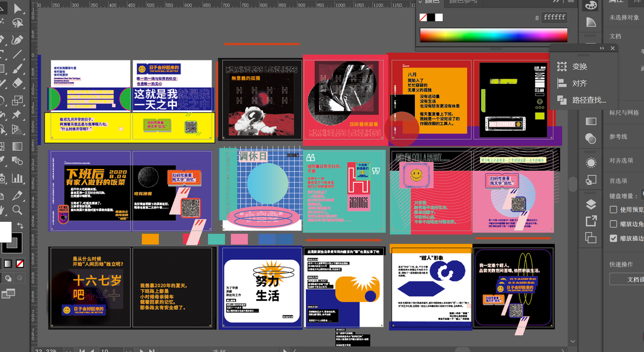Open the Color panel palette icon
This screenshot has height=352, width=644.
coord(591,5)
